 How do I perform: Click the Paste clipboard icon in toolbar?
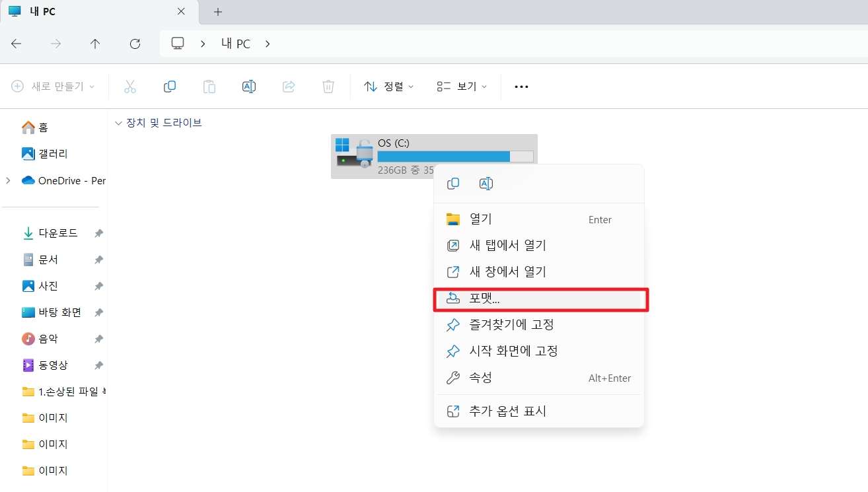209,87
